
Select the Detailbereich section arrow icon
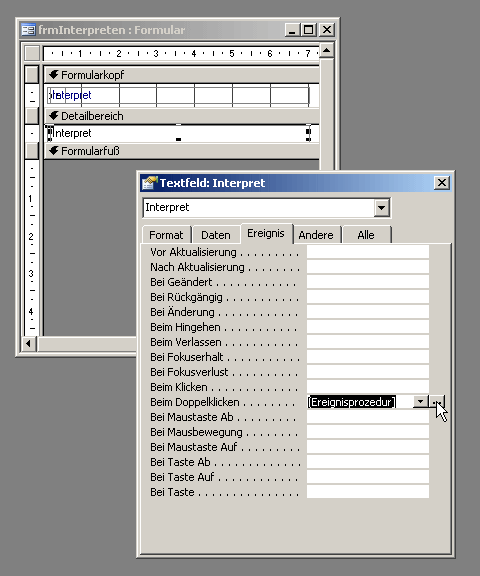54,116
